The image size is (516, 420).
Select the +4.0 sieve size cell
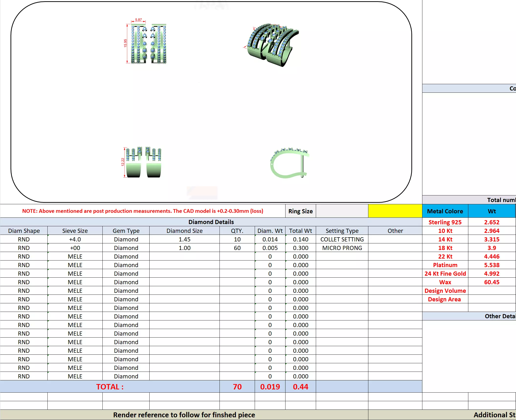click(75, 239)
